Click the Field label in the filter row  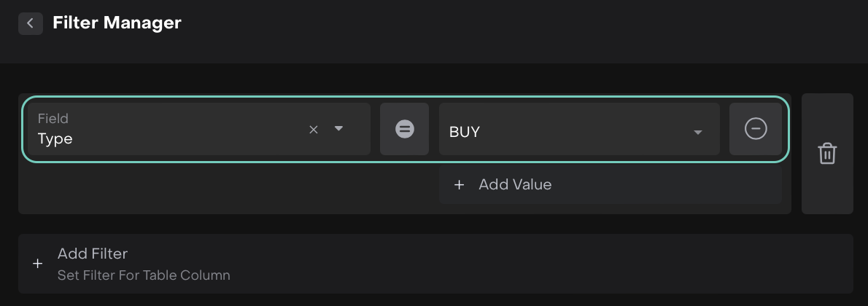(x=53, y=118)
